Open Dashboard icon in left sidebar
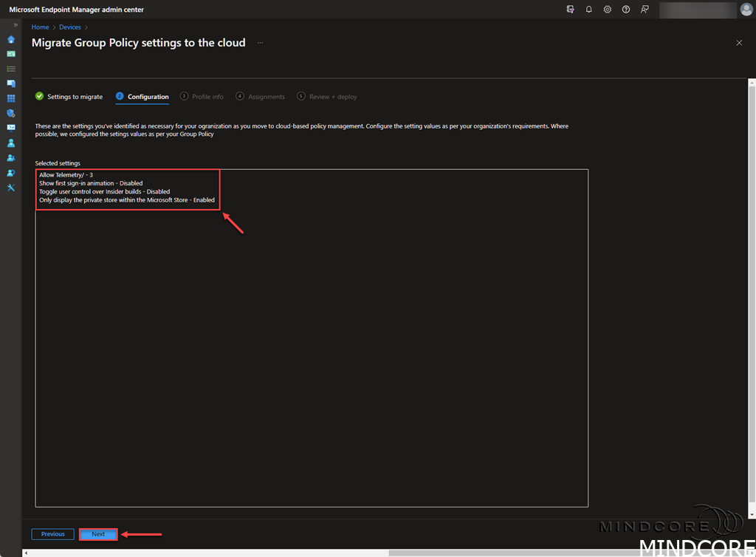 [x=11, y=54]
